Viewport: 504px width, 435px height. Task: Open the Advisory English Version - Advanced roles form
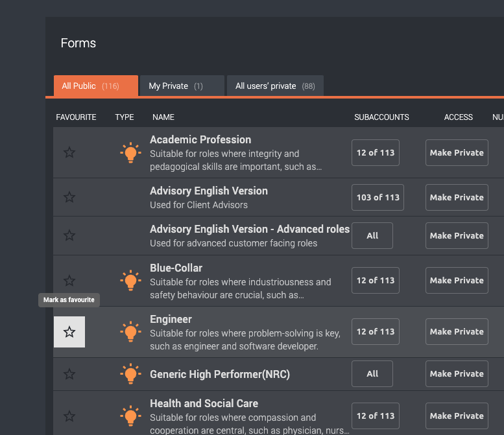(x=249, y=229)
